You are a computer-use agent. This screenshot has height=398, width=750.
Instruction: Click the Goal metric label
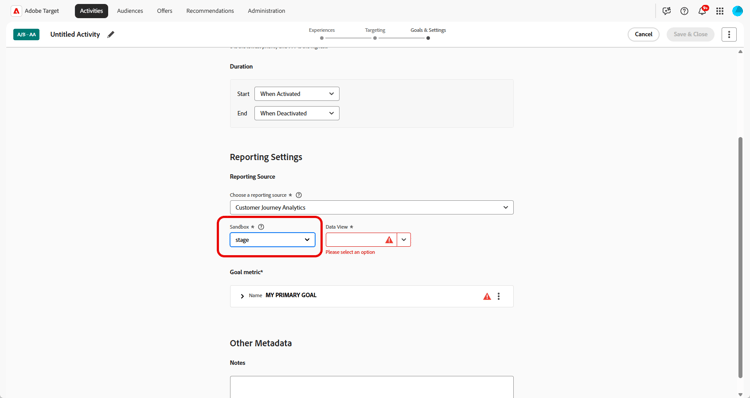(x=246, y=272)
